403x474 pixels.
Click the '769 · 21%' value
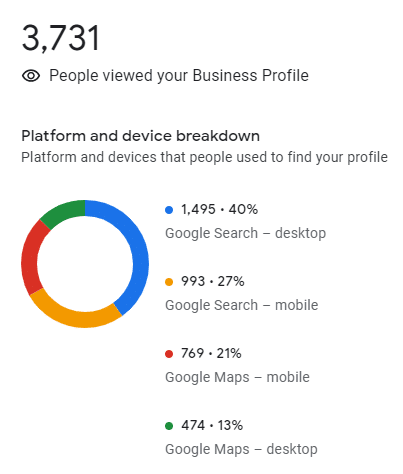click(x=211, y=354)
